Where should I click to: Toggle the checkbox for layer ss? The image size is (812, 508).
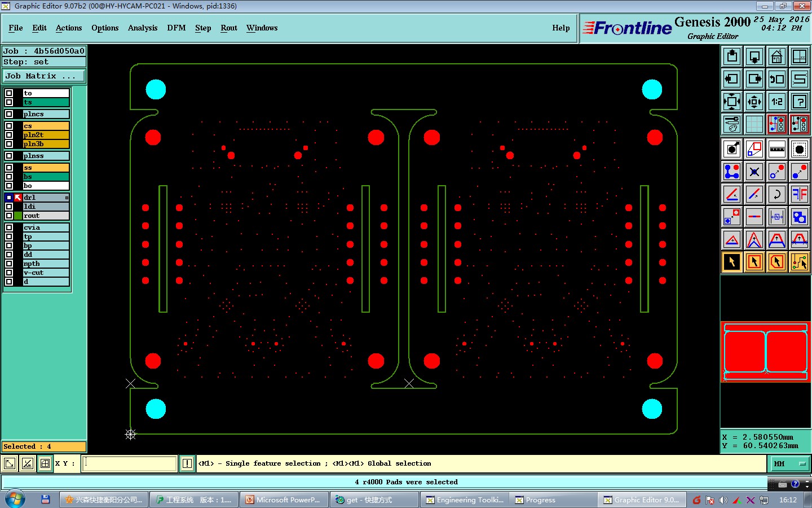9,168
